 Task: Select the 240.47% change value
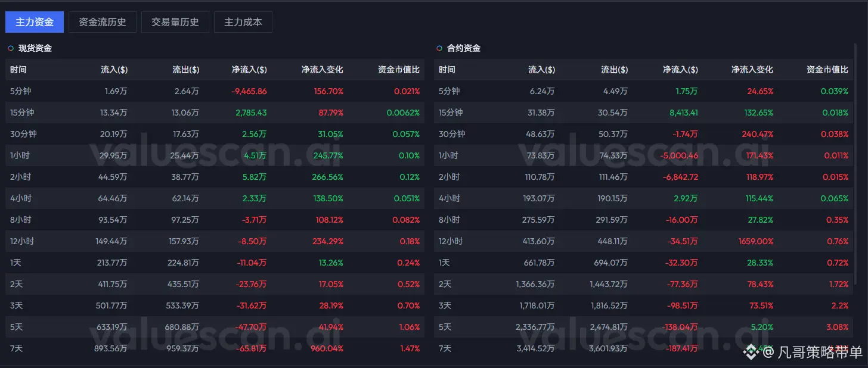tap(757, 134)
